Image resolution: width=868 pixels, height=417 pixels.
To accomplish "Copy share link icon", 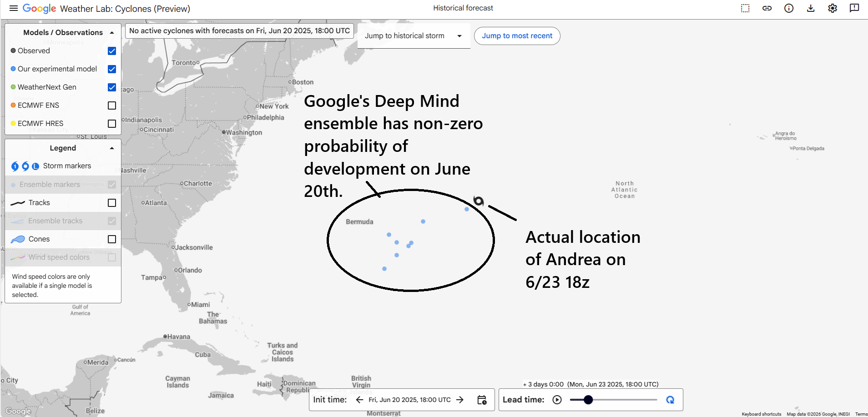I will [x=767, y=8].
